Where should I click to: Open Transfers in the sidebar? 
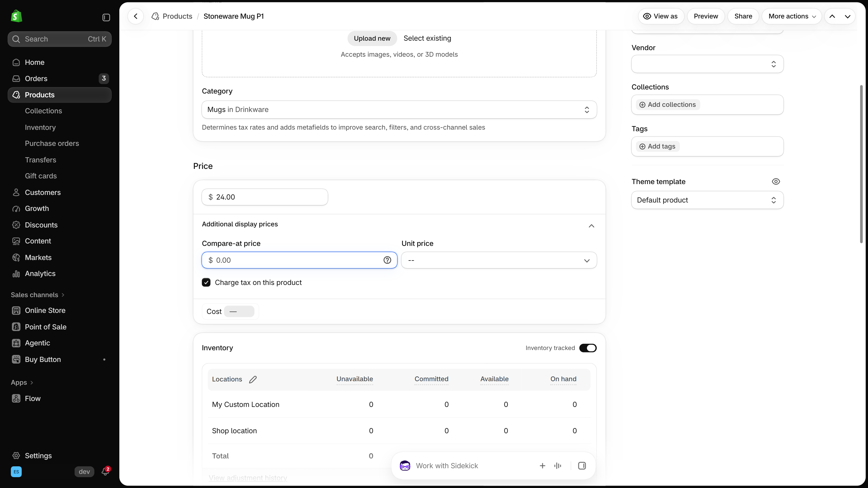coord(40,160)
